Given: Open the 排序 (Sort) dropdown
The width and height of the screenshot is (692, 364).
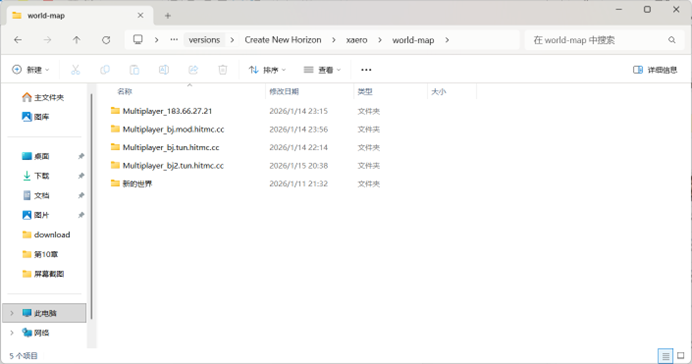Looking at the screenshot, I should (x=267, y=70).
